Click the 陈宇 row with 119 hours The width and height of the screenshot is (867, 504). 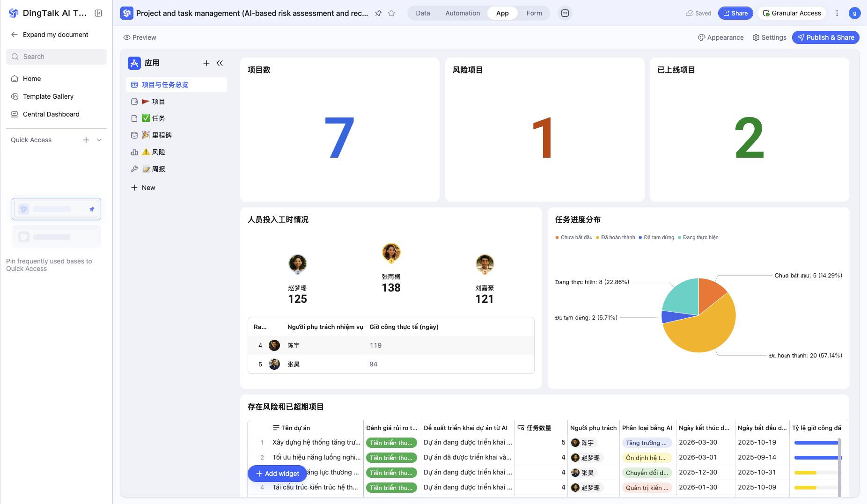pyautogui.click(x=391, y=345)
